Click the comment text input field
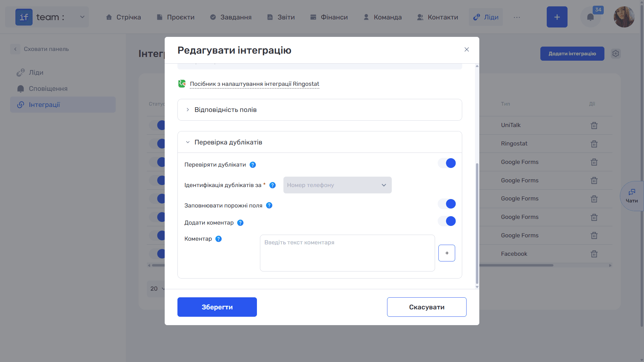The height and width of the screenshot is (362, 644). click(347, 253)
